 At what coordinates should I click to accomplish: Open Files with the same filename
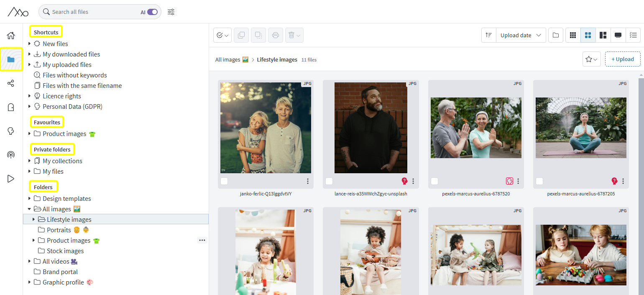pyautogui.click(x=82, y=85)
